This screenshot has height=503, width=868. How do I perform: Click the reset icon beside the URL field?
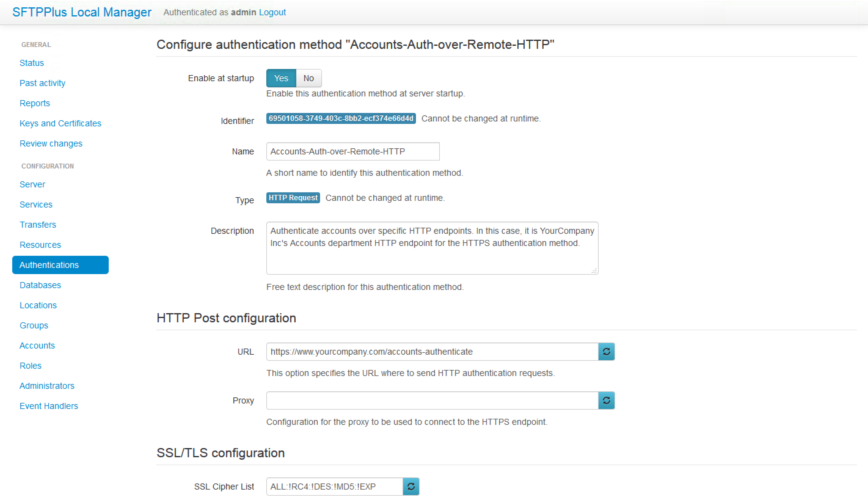(x=606, y=352)
